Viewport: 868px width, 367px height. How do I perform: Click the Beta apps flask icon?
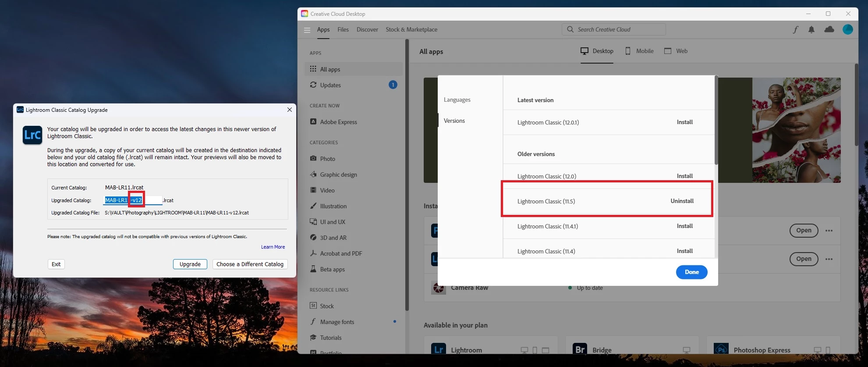pos(313,269)
